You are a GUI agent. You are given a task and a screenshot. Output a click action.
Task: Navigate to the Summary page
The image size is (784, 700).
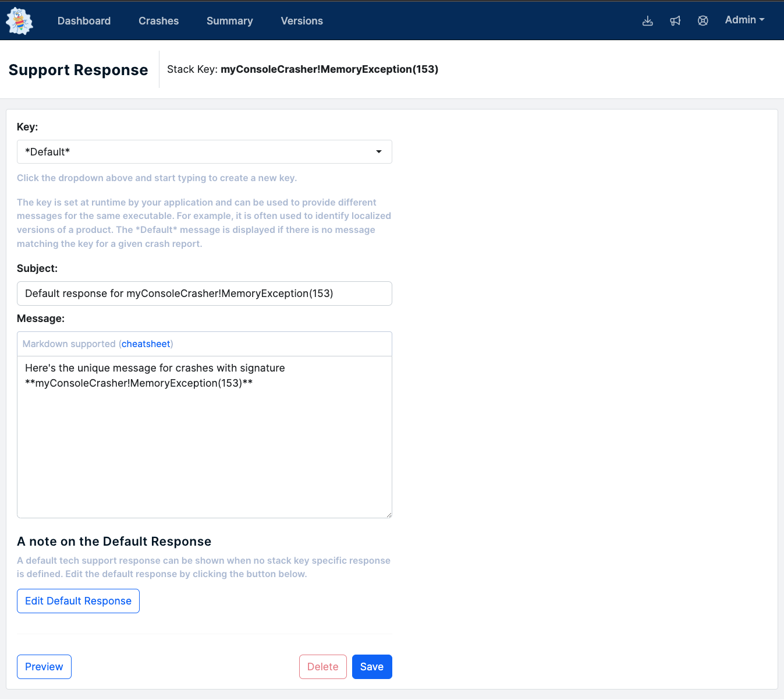click(x=229, y=21)
